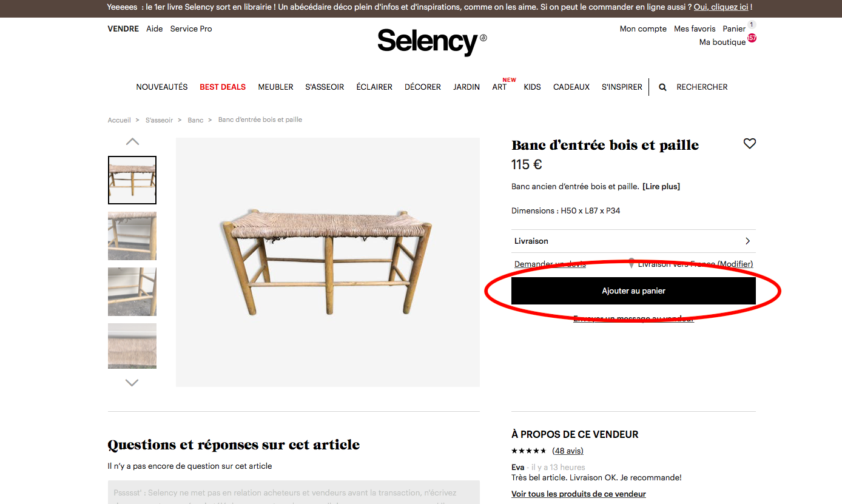Open the ART category menu
Screen dimensions: 842x504
click(499, 87)
